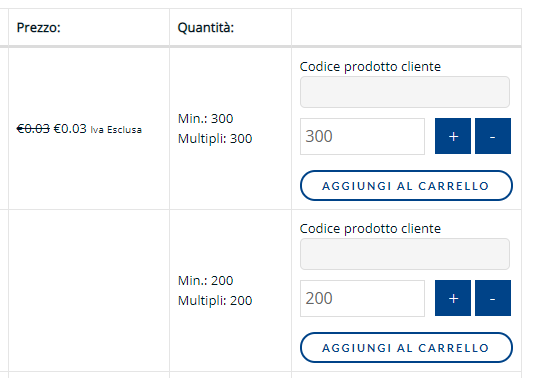Image resolution: width=533 pixels, height=378 pixels.
Task: Click the Multipli: 200 text
Action: [x=215, y=301]
